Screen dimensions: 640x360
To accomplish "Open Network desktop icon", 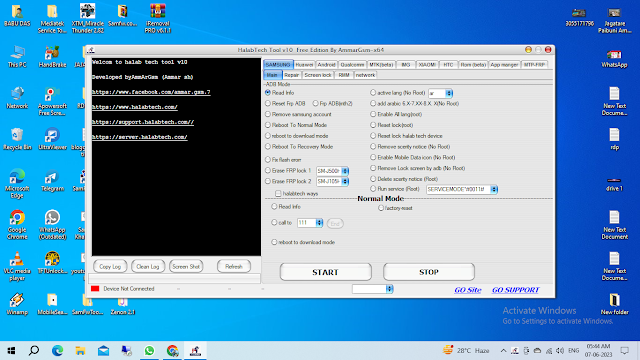I will pyautogui.click(x=17, y=98).
